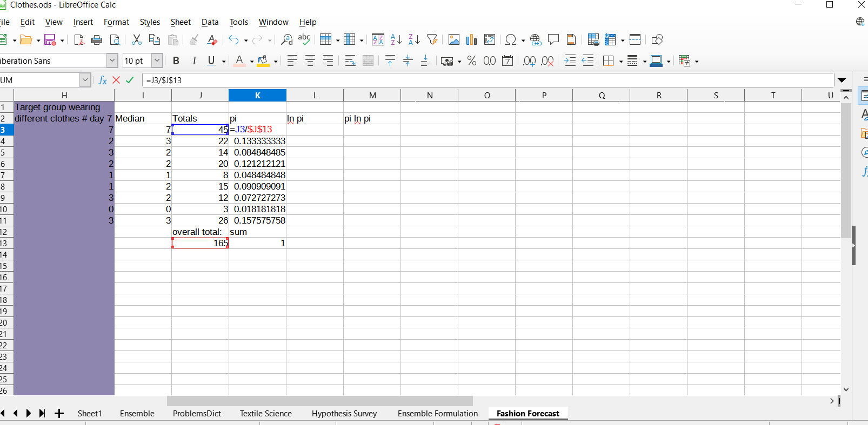Open the special character dropdown arrow
This screenshot has height=425, width=868.
tap(523, 40)
